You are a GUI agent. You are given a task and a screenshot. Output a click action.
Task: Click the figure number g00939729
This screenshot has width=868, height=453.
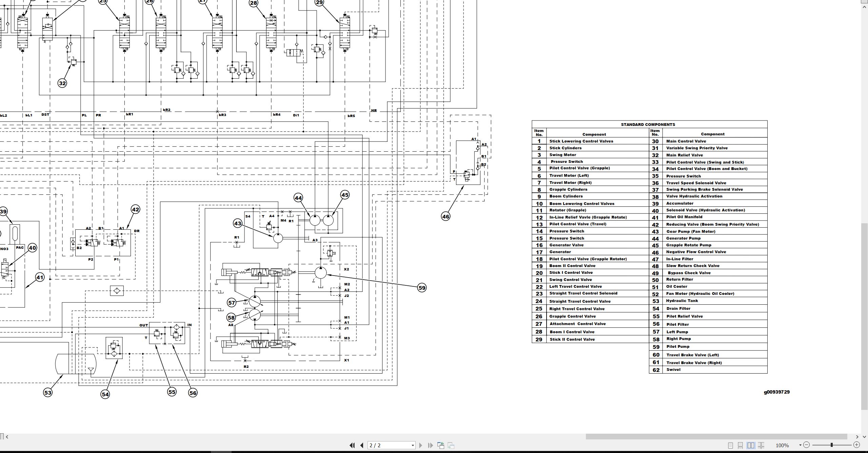point(776,392)
